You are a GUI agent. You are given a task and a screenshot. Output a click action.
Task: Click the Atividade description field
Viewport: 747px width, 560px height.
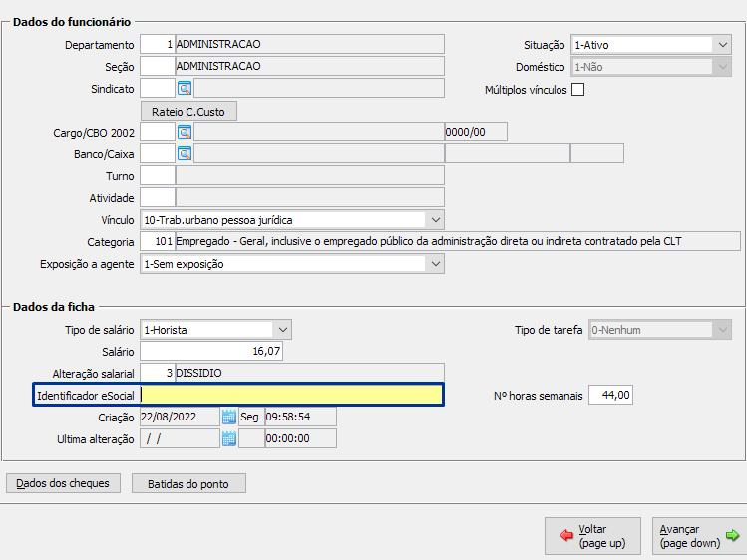click(x=310, y=197)
